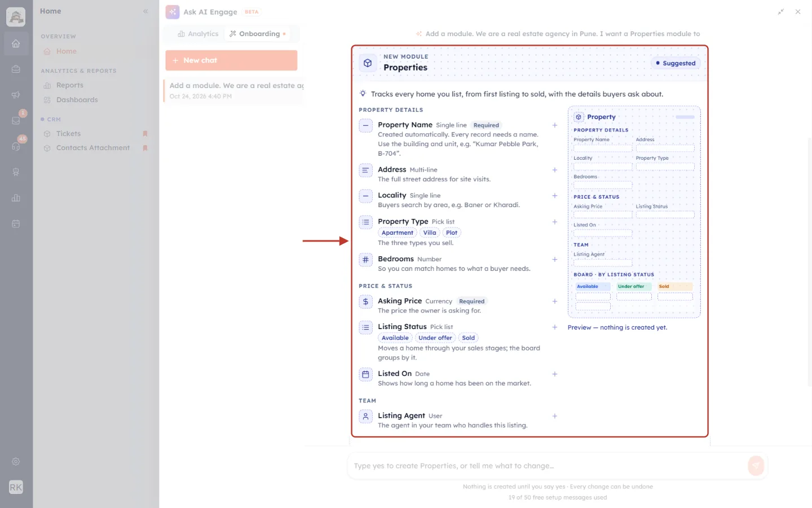Click the plus icon on the Property Type row
Viewport: 812px width, 508px height.
[555, 222]
